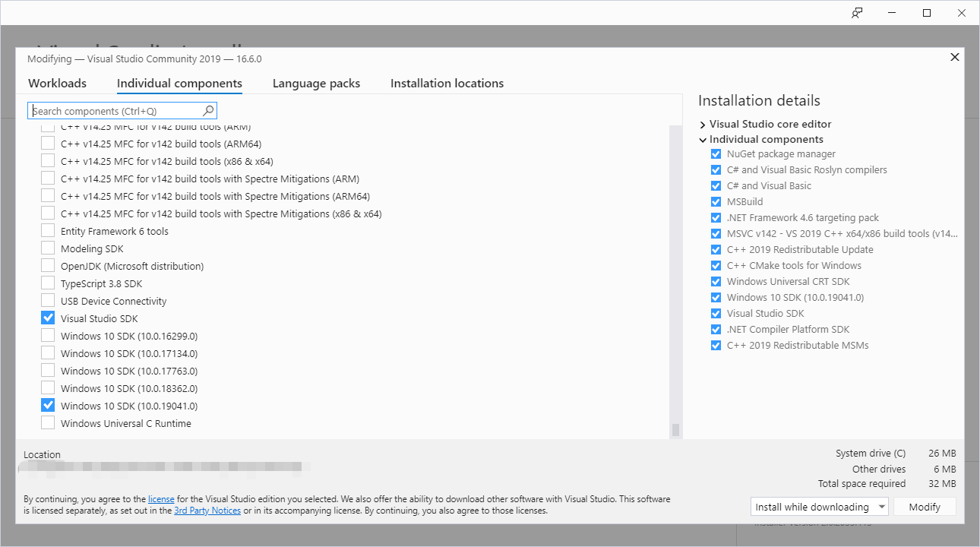Screen dimensions: 980x547
Task: Check OpenJDK (Microsoft distribution)
Action: [x=47, y=265]
